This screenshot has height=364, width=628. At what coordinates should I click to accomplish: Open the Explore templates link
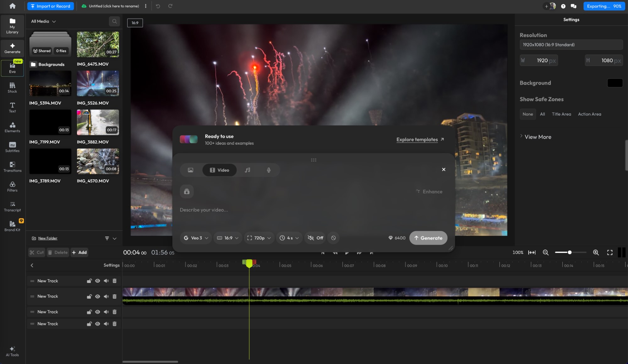point(420,139)
